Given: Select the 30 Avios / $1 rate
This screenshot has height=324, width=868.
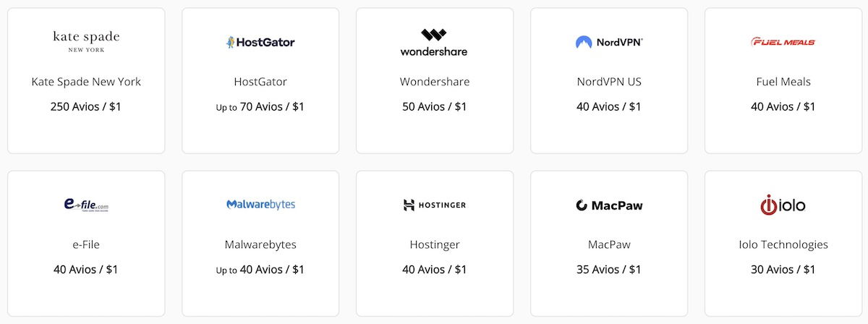Looking at the screenshot, I should coord(783,270).
